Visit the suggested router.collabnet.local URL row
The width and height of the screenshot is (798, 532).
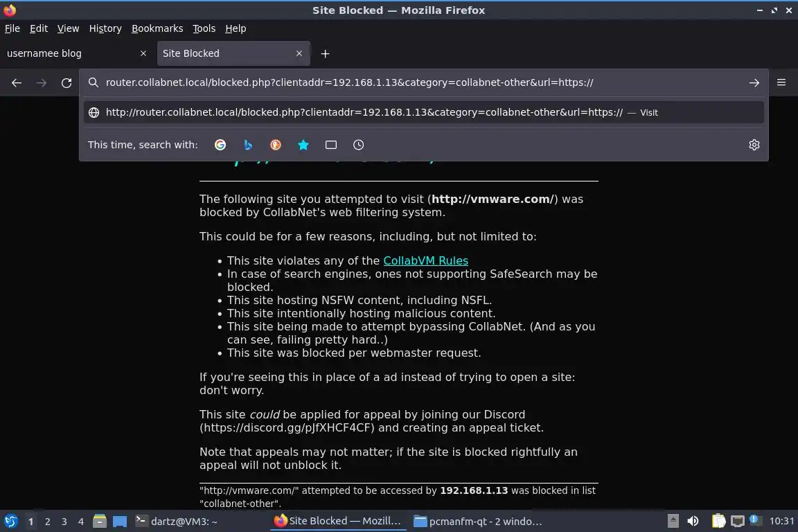click(x=423, y=112)
